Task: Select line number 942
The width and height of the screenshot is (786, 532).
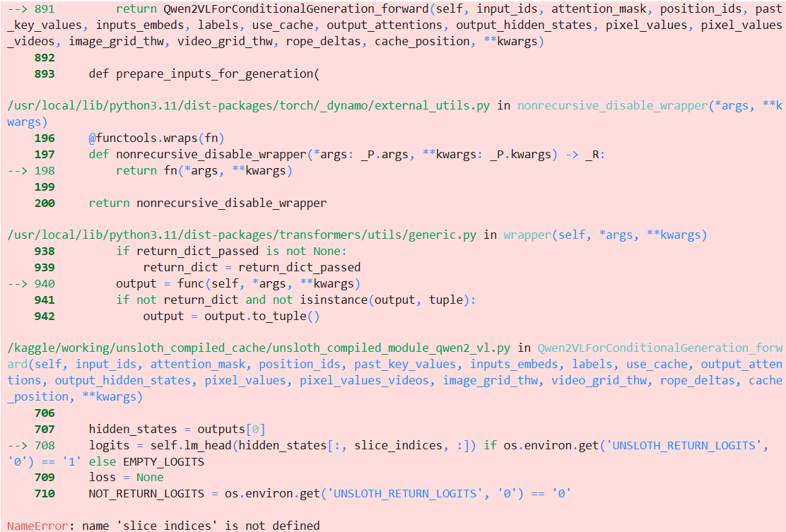Action: (44, 317)
